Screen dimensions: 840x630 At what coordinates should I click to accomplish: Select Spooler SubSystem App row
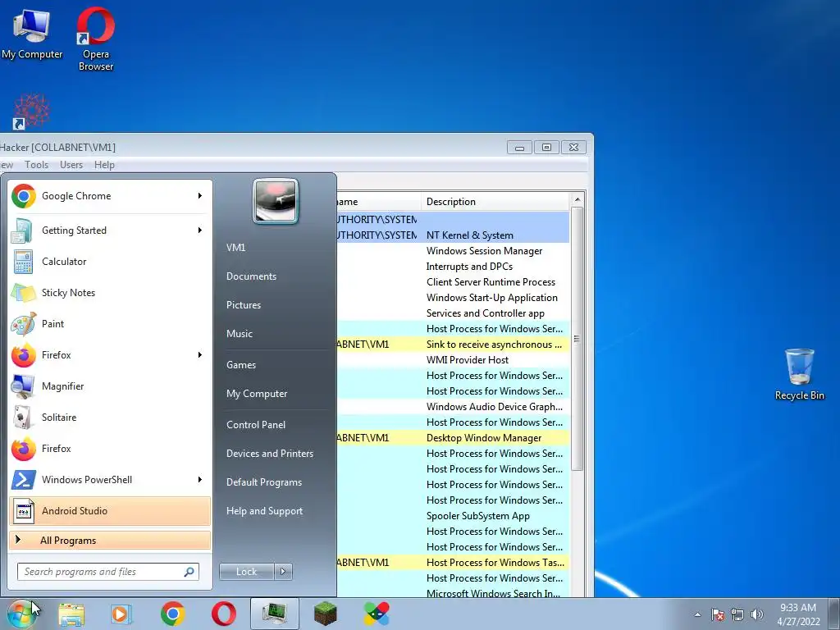[453, 516]
